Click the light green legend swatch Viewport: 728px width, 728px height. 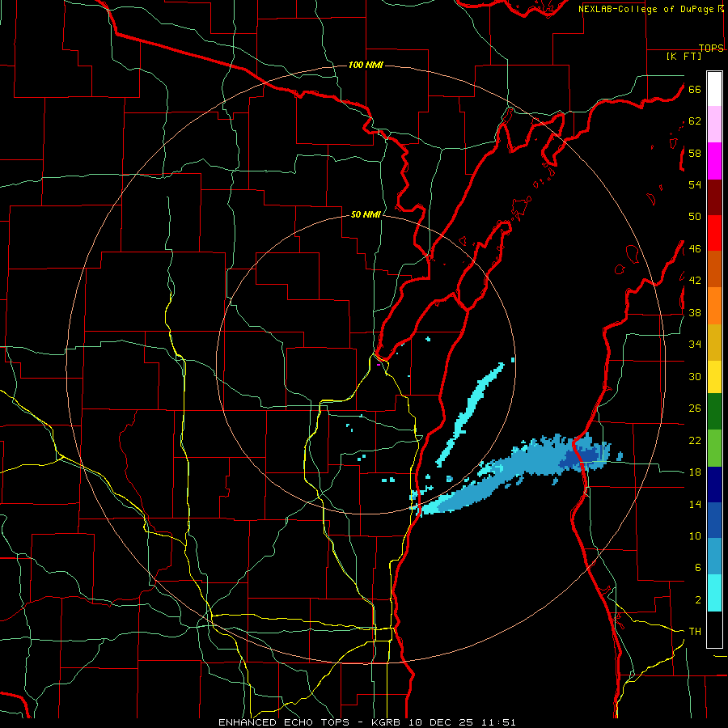click(x=714, y=448)
